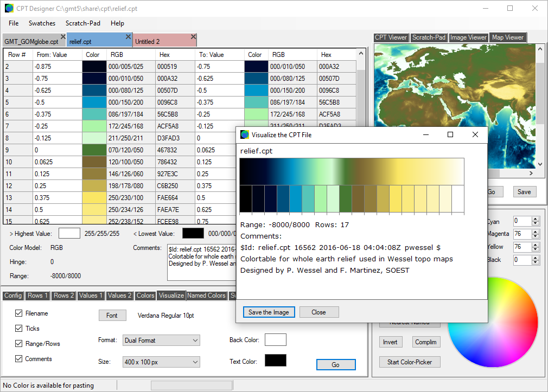548x392 pixels.
Task: Increase the Yellow value with up arrow
Action: coord(535,245)
